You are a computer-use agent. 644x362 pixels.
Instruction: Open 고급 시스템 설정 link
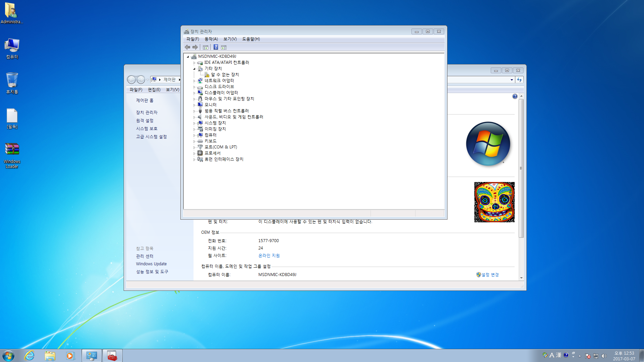tap(151, 137)
